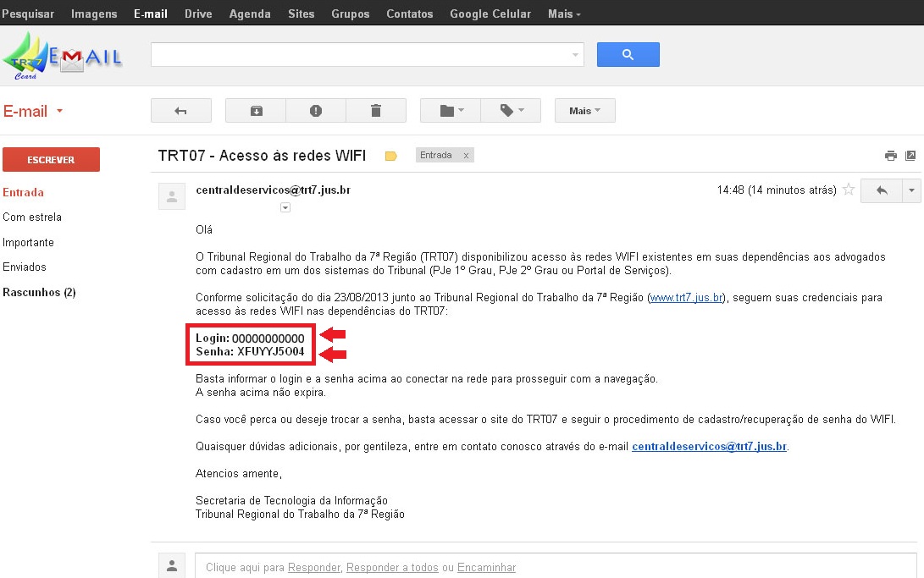Click the centraldeservicos@trt7.jus.br email link in body
Image resolution: width=924 pixels, height=578 pixels.
(710, 447)
